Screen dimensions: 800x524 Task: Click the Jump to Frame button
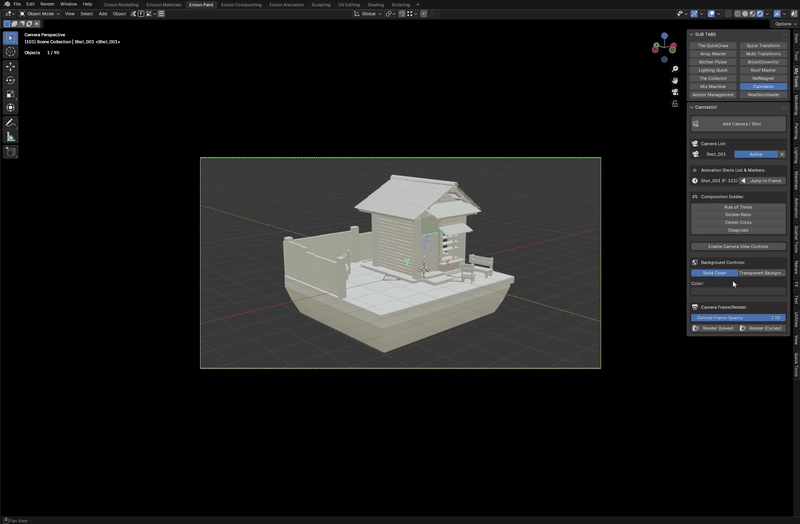click(763, 181)
